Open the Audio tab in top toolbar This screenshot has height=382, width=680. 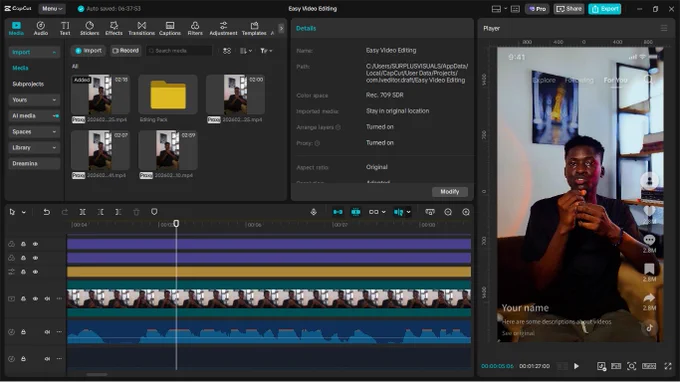(41, 28)
